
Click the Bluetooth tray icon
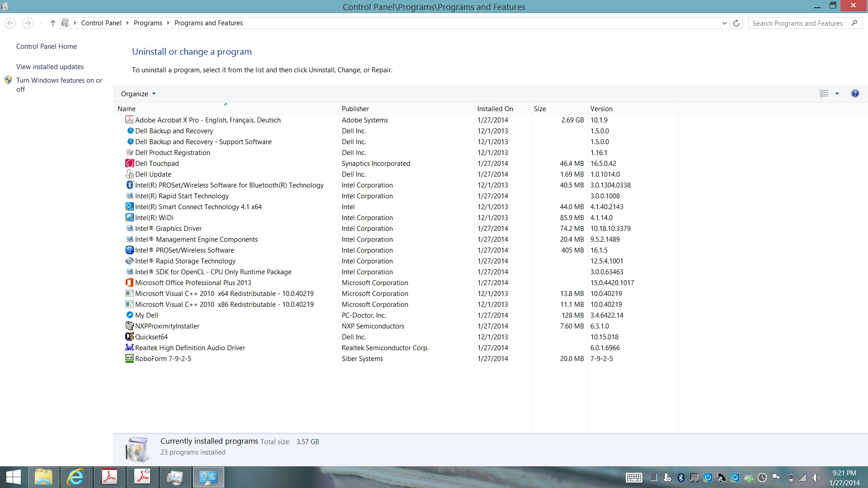[x=681, y=478]
